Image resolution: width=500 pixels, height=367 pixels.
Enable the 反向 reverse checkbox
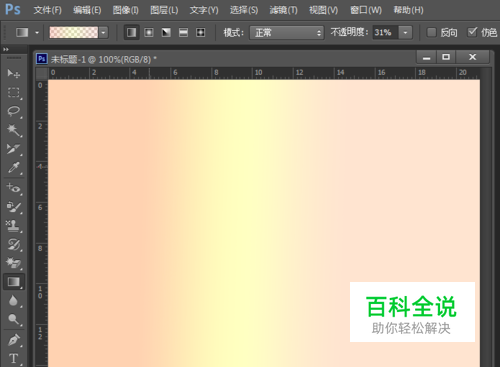coord(431,32)
